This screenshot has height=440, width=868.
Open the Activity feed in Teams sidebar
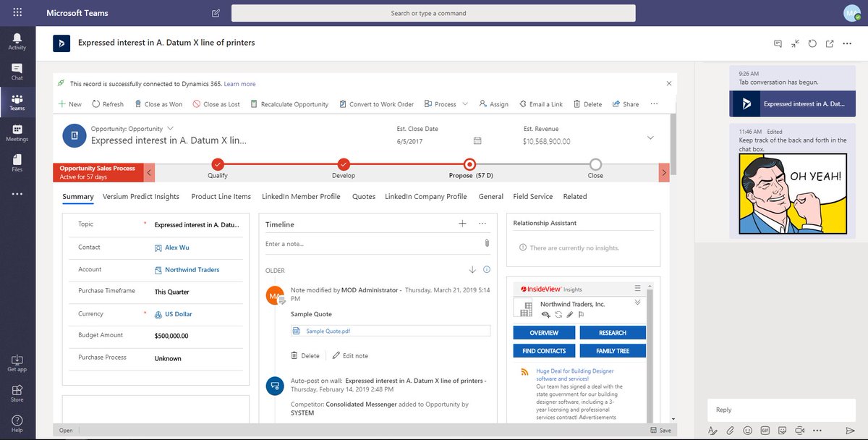(17, 41)
